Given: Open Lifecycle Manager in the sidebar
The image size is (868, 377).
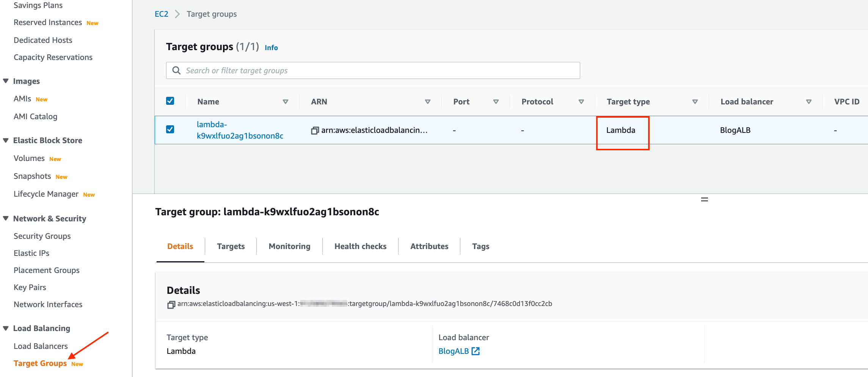Looking at the screenshot, I should pos(46,194).
